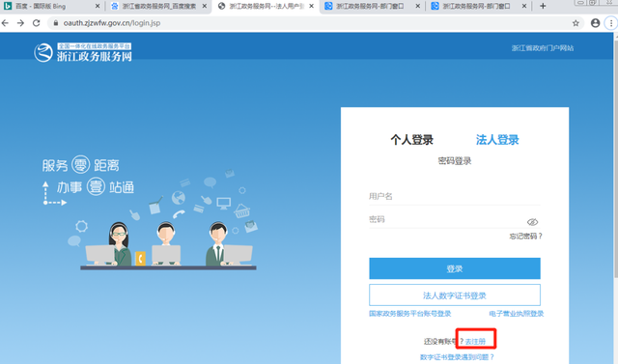Image resolution: width=618 pixels, height=364 pixels.
Task: Click the 用户名 input field
Action: click(x=455, y=196)
